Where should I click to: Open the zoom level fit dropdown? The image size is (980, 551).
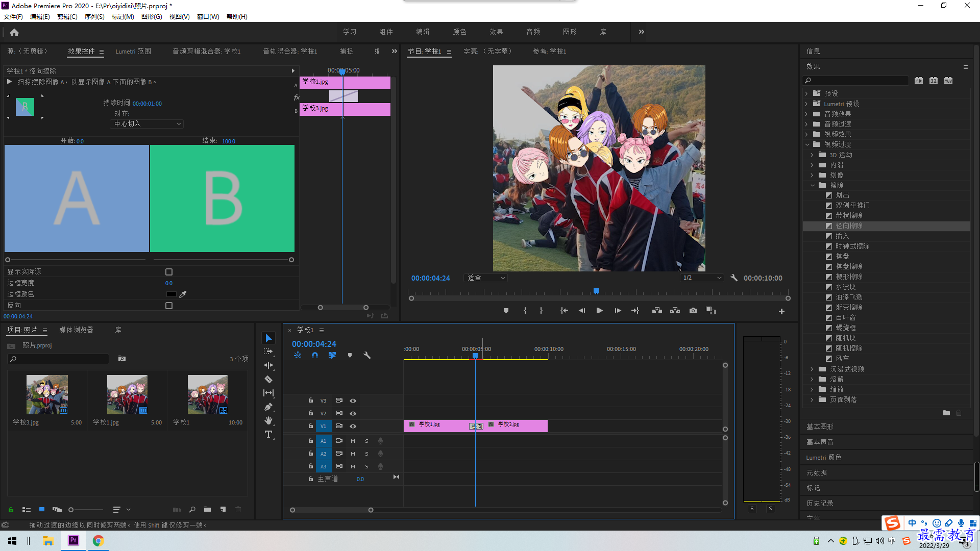485,278
